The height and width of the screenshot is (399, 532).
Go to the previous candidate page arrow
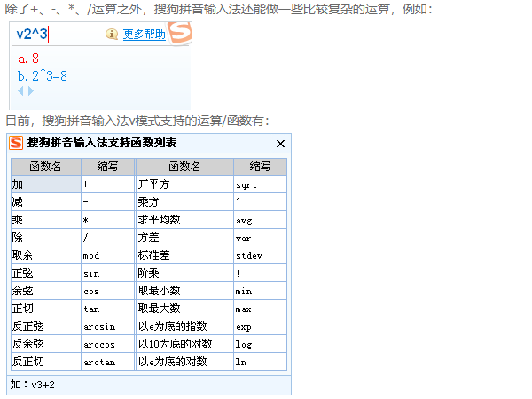click(x=20, y=90)
